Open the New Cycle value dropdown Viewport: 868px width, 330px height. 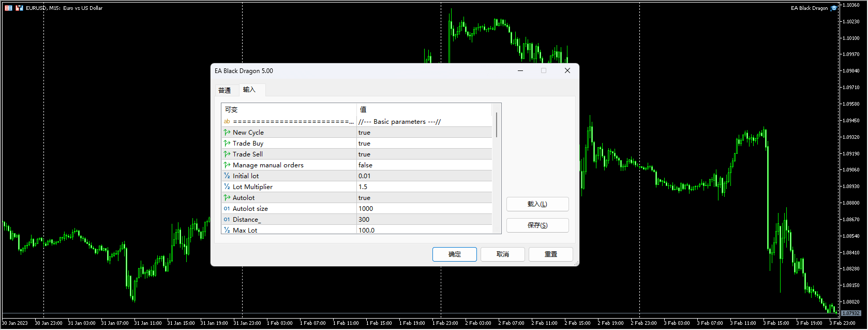point(424,133)
